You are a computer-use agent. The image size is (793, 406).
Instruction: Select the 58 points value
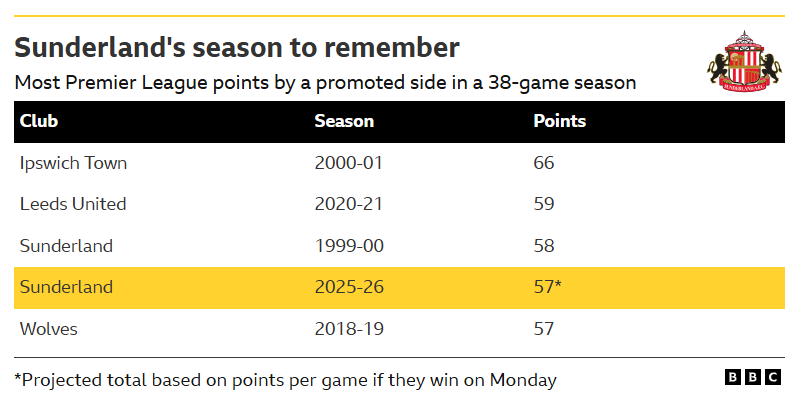[544, 246]
